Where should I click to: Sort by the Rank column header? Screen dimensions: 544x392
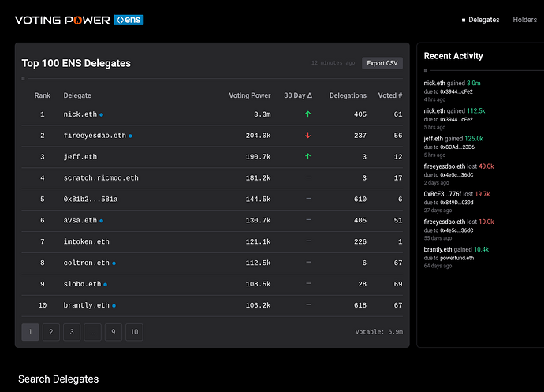[43, 95]
